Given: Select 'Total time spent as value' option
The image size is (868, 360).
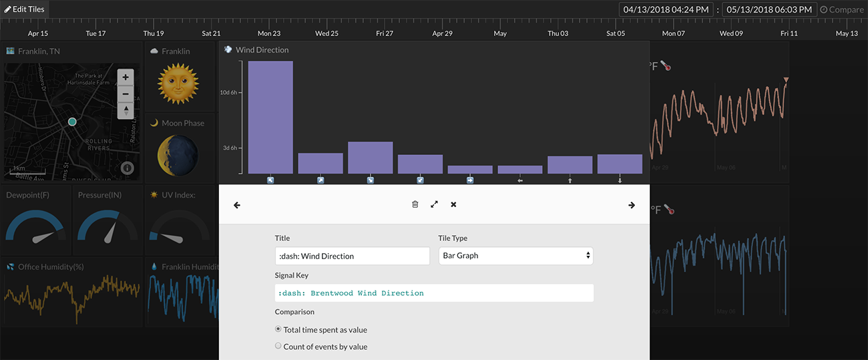Looking at the screenshot, I should click(278, 329).
